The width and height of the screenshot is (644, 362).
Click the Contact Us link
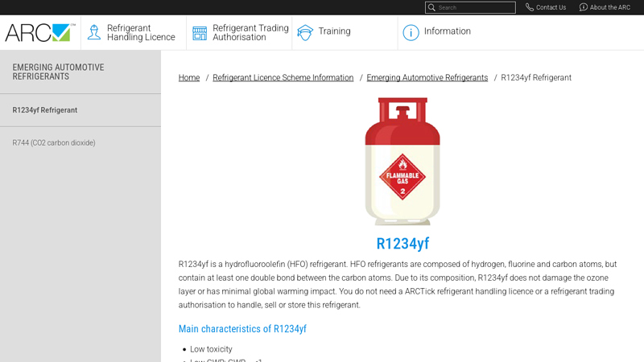click(x=551, y=7)
